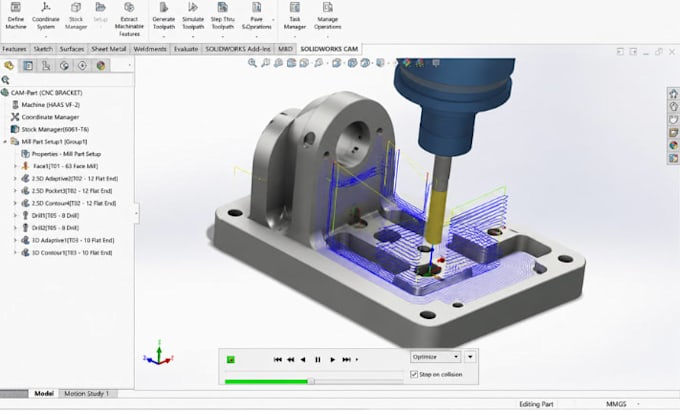This screenshot has width=680, height=411.
Task: Click the simulation progress slider handle
Action: pos(311,382)
